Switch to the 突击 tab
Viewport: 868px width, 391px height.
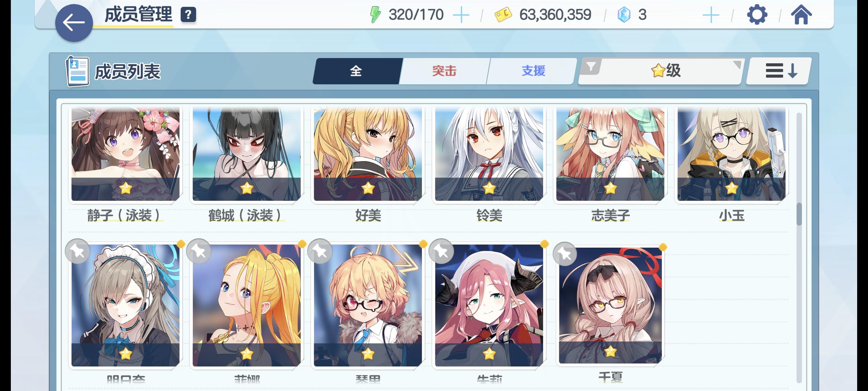tap(444, 71)
